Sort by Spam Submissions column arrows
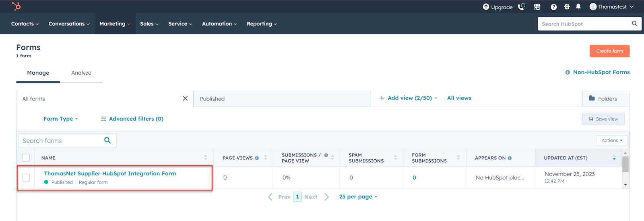 tap(395, 158)
